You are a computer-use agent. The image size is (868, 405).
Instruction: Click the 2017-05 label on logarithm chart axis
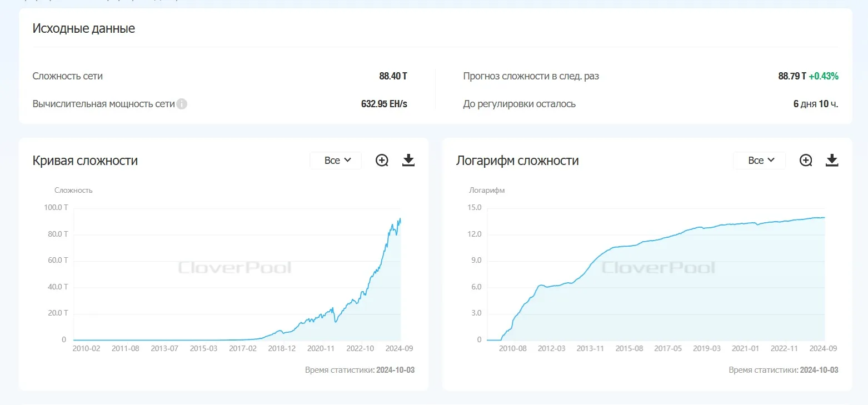point(668,348)
